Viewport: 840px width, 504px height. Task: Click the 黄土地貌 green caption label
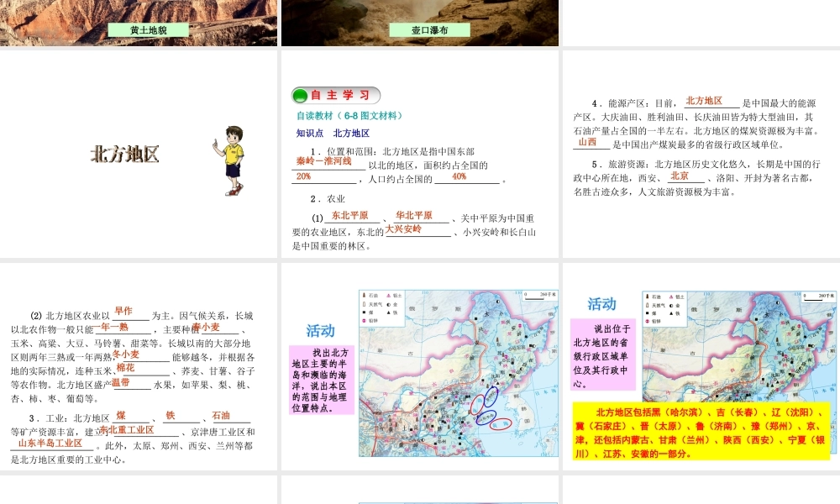coord(149,30)
